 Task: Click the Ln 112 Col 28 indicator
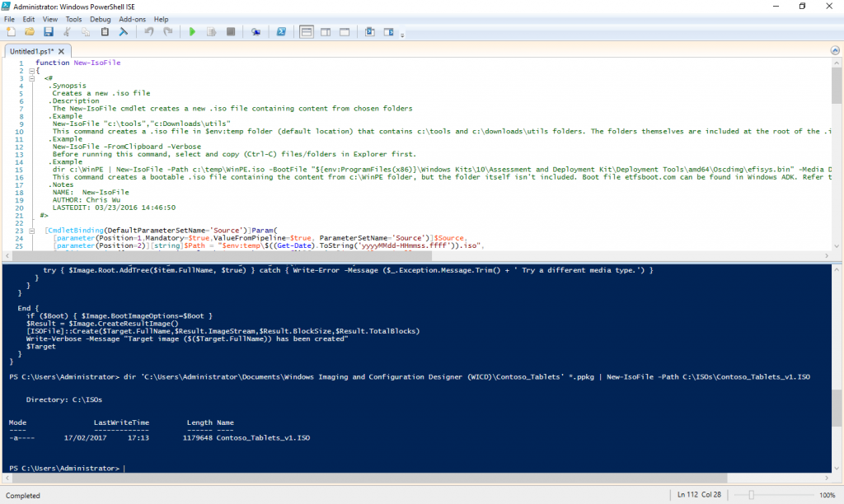click(699, 495)
